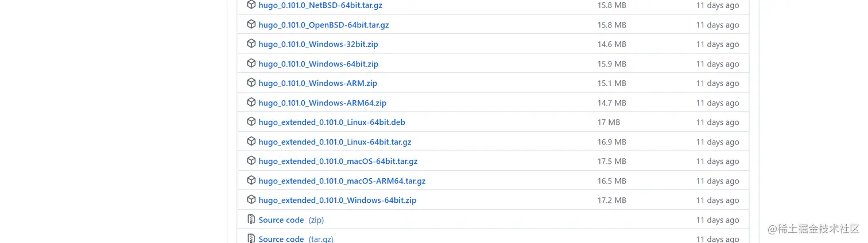
Task: Click package icon beside hugo_0.101.0_NetBSD-64bit.tar.gz
Action: pos(251,5)
